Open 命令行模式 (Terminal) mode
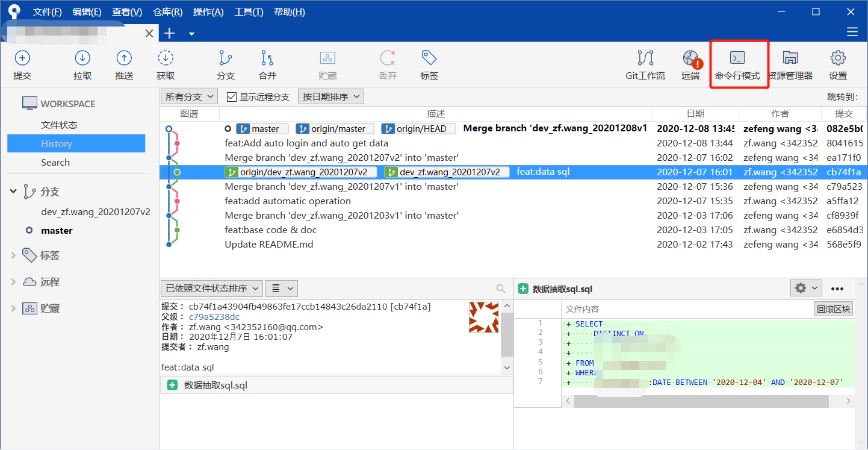This screenshot has width=868, height=450. click(737, 65)
